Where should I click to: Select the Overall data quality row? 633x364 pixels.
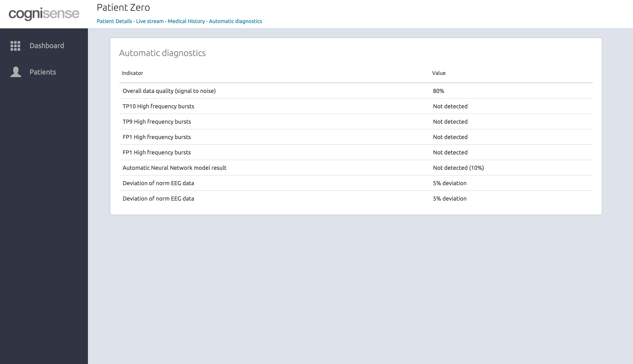[x=169, y=91]
